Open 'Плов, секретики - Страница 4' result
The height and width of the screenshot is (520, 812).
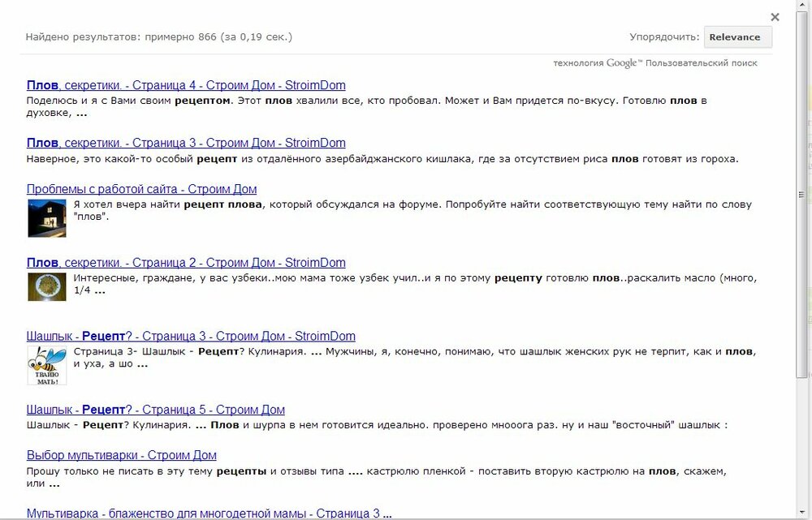pyautogui.click(x=186, y=85)
